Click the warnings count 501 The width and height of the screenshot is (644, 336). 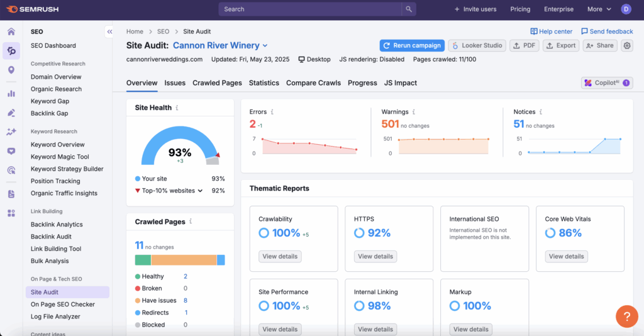pyautogui.click(x=390, y=123)
